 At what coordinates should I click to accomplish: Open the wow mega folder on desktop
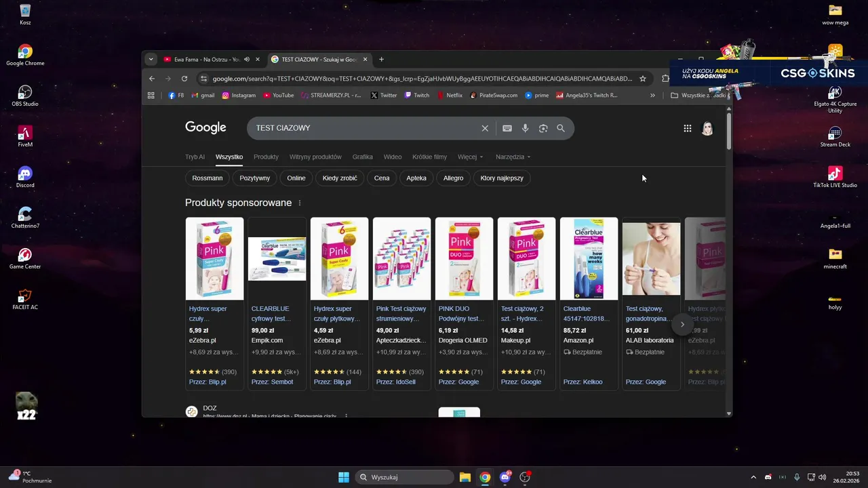click(835, 14)
